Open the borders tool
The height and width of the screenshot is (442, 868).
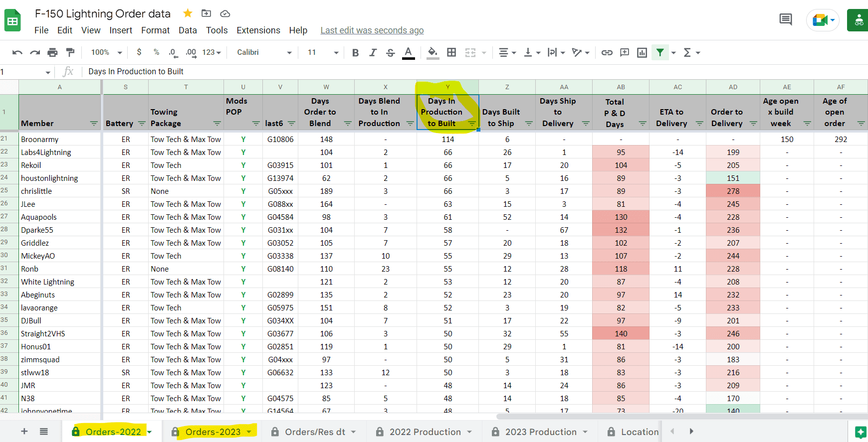click(451, 52)
